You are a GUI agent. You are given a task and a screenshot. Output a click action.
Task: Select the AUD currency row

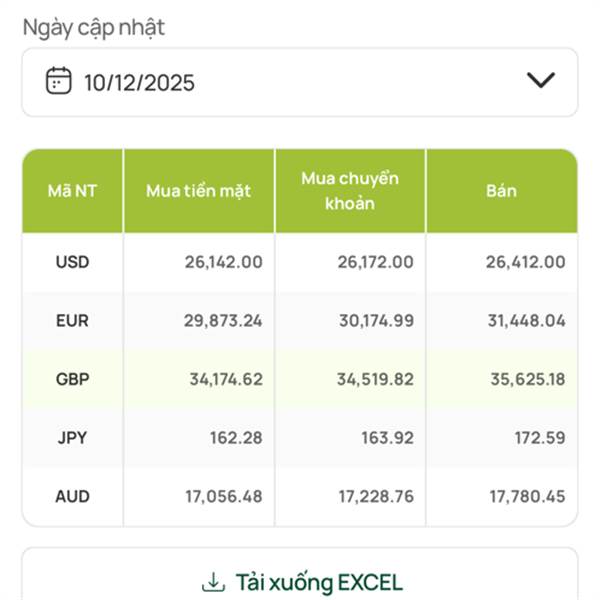[72, 496]
